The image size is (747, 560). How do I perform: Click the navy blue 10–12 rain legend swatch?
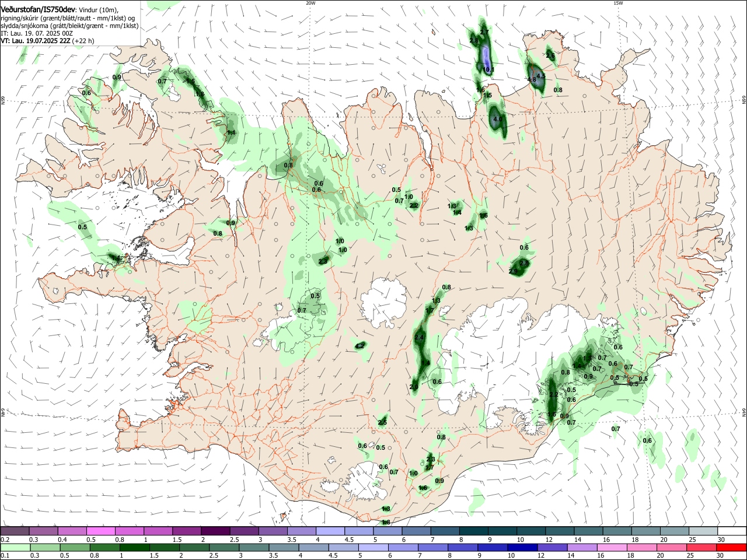pyautogui.click(x=521, y=548)
